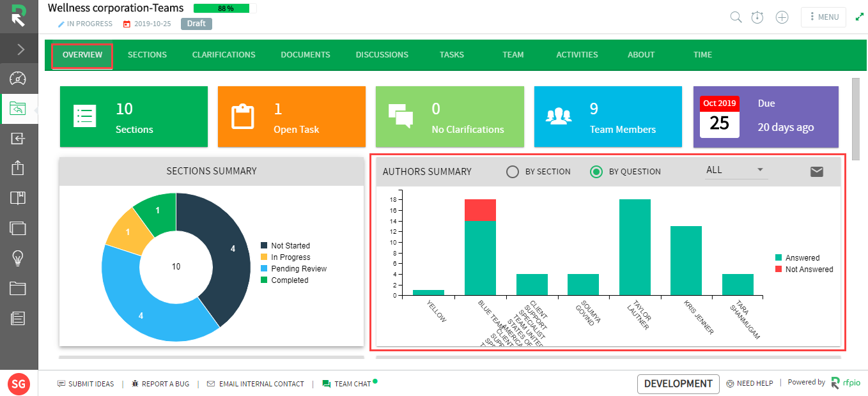The width and height of the screenshot is (868, 396).
Task: Click the Draft status badge
Action: tap(196, 24)
